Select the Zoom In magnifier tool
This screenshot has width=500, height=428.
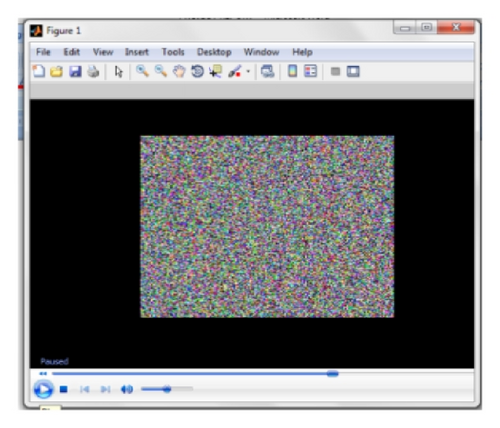pyautogui.click(x=142, y=71)
